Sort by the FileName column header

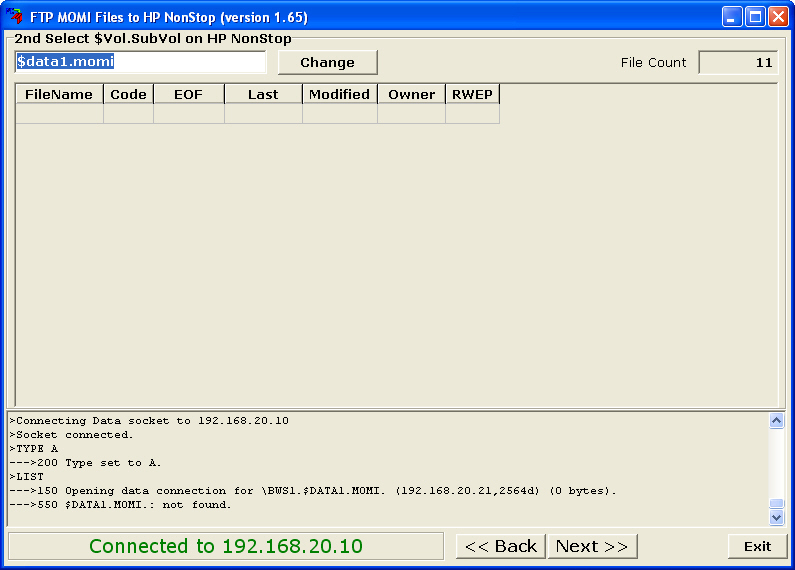59,94
